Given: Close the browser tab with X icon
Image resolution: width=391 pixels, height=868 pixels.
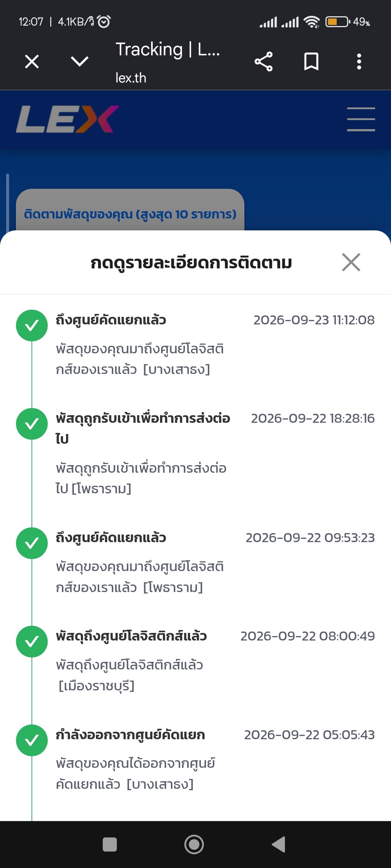Looking at the screenshot, I should 32,61.
